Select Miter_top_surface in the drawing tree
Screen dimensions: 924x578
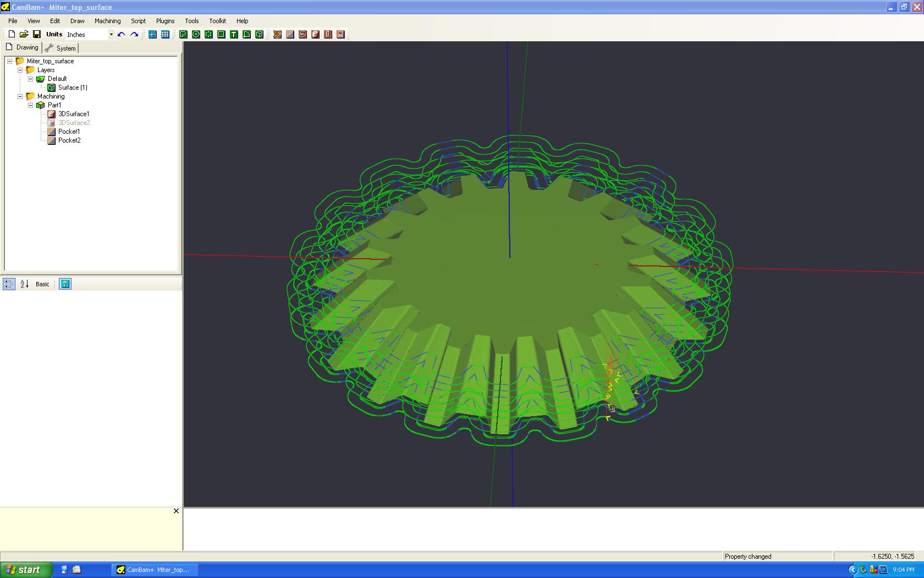(50, 61)
